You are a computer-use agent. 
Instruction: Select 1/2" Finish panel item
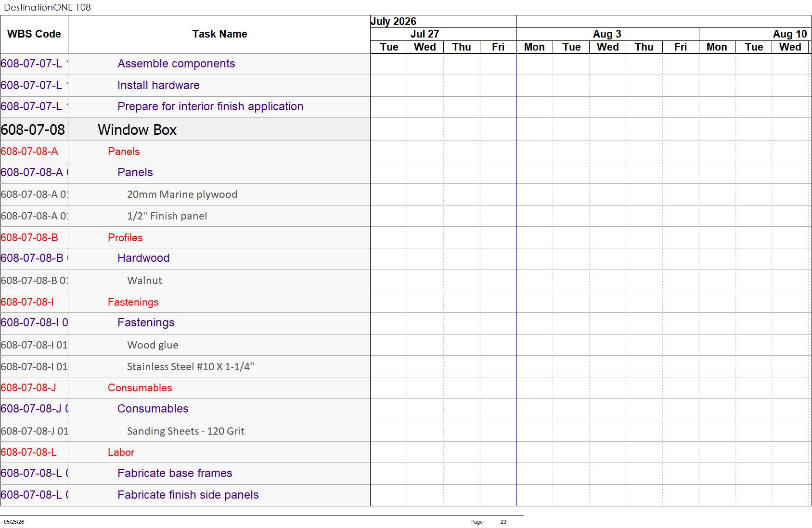pyautogui.click(x=167, y=216)
